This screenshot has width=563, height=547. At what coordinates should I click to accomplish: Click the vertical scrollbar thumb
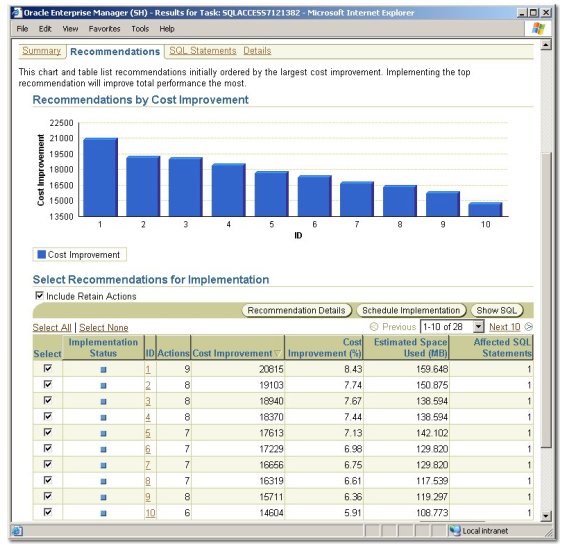point(546,300)
